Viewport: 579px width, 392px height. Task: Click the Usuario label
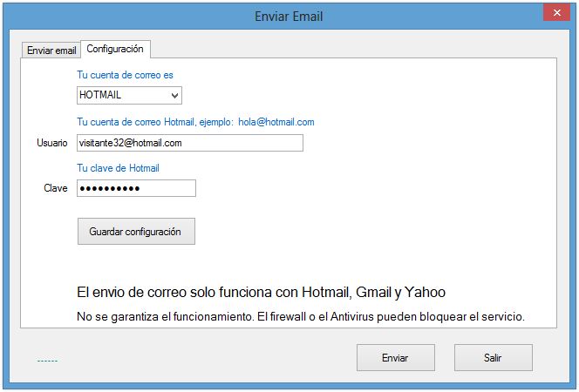coord(52,143)
